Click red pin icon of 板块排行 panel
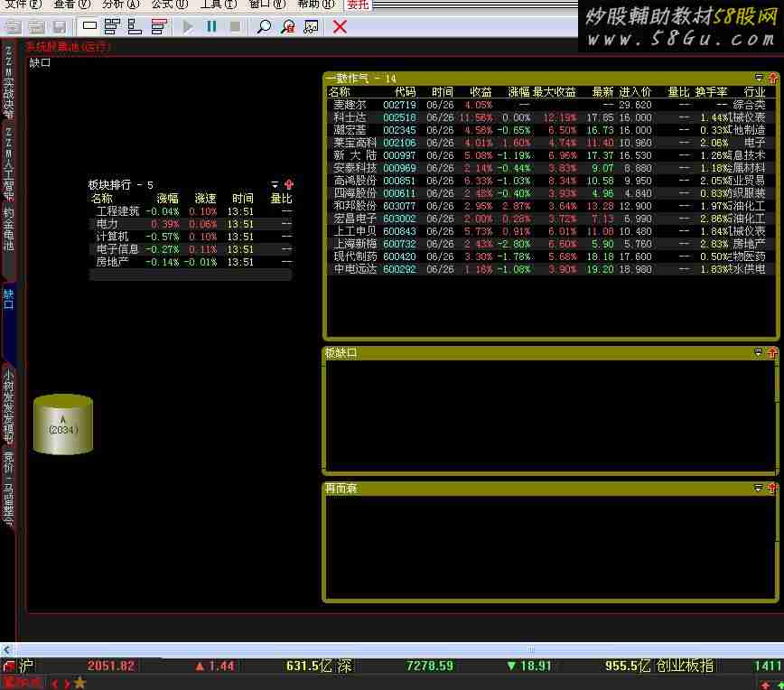Image resolution: width=784 pixels, height=690 pixels. [x=288, y=184]
